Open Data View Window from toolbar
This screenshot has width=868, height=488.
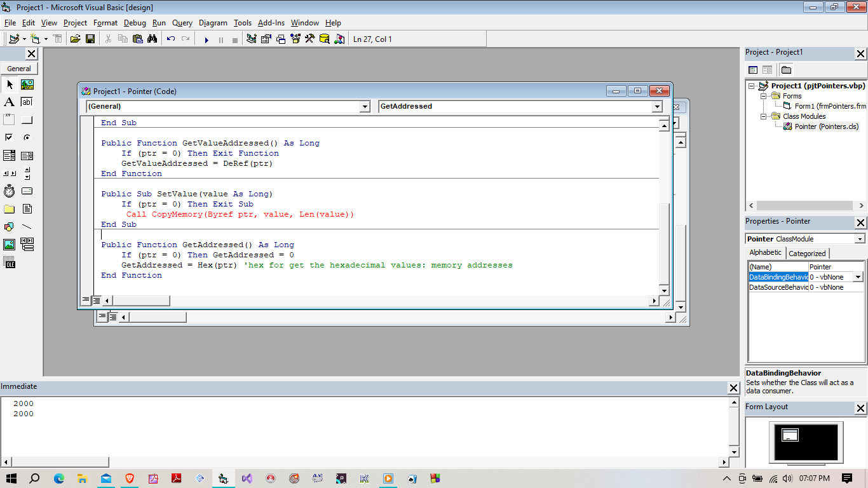pyautogui.click(x=324, y=39)
